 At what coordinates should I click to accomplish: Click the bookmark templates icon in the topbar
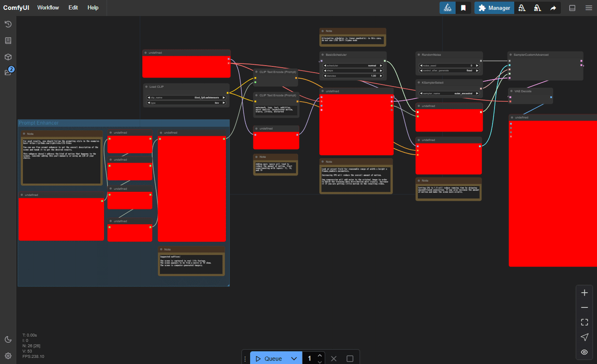pos(463,7)
